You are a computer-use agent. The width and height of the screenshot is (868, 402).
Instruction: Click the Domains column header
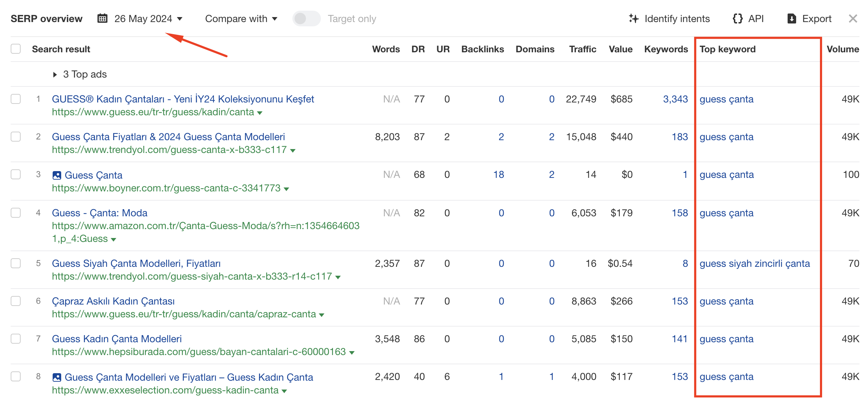pyautogui.click(x=535, y=49)
